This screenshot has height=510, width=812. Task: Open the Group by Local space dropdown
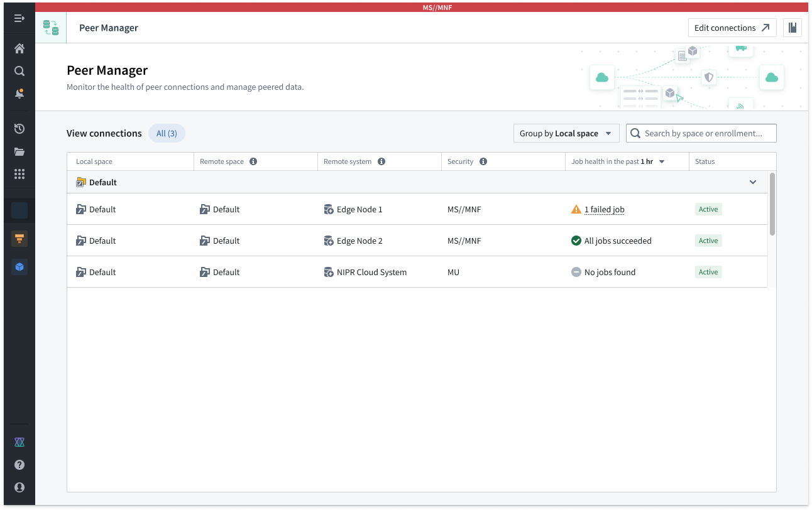565,133
